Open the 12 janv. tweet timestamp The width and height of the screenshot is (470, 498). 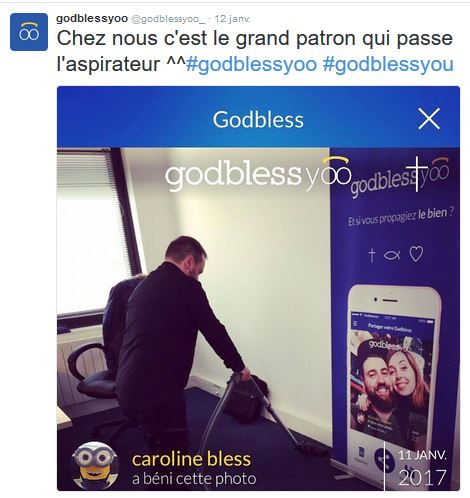pos(232,19)
